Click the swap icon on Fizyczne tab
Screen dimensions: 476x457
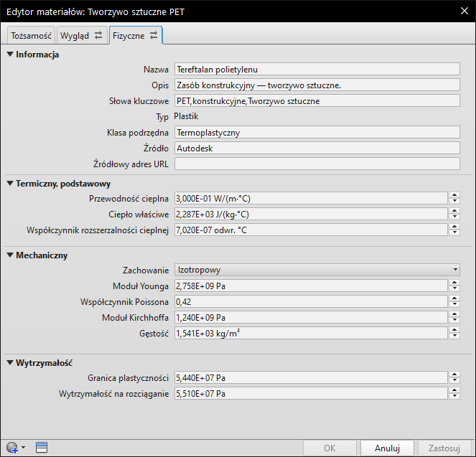tap(154, 35)
